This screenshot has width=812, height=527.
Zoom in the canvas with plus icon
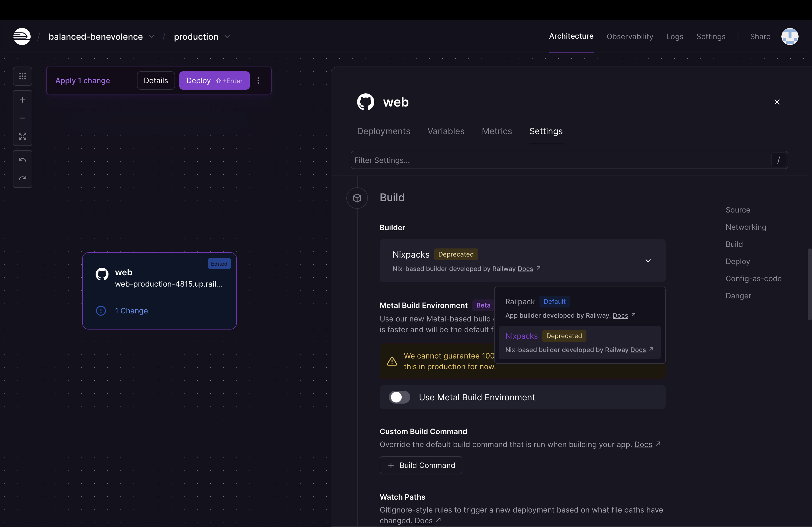[x=23, y=100]
